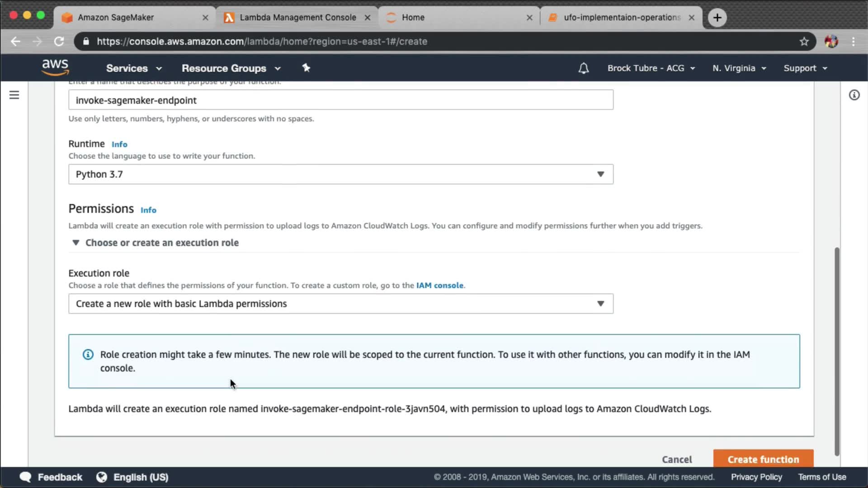Click the info panel circle icon
Viewport: 868px width, 488px height.
(x=854, y=95)
